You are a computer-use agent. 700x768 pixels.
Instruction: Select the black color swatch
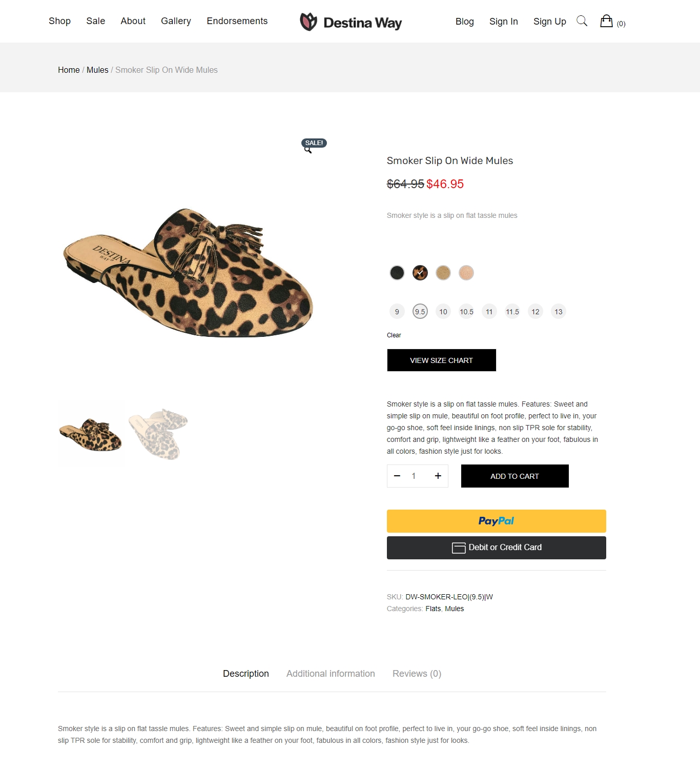click(x=397, y=273)
